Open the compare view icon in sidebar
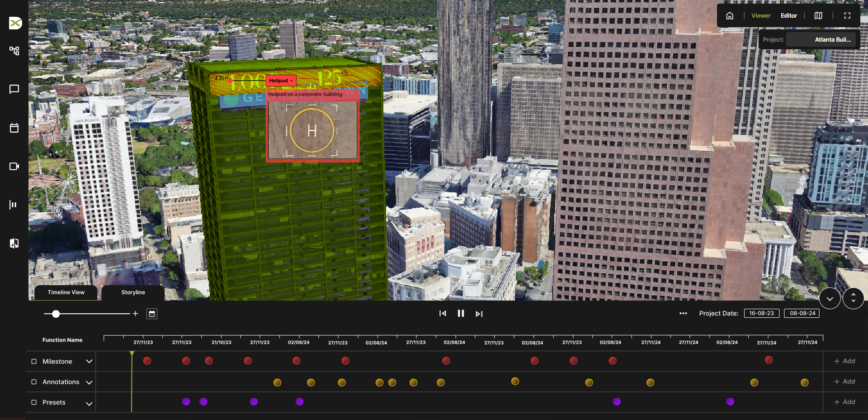 click(x=14, y=243)
